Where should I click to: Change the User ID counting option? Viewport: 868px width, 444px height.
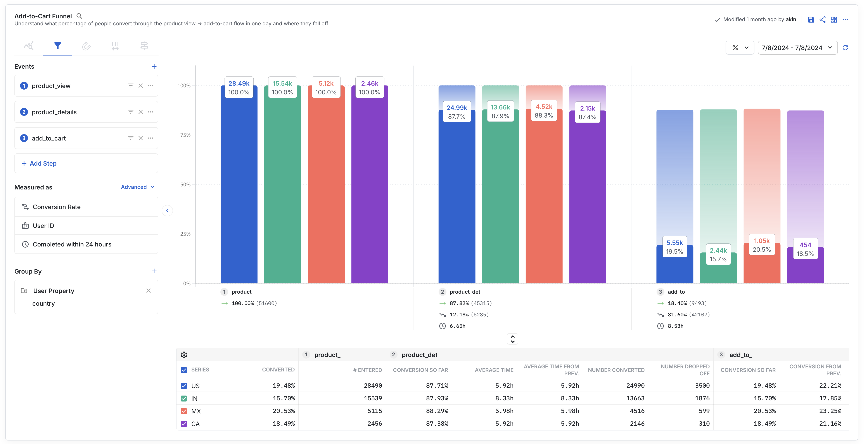point(86,226)
